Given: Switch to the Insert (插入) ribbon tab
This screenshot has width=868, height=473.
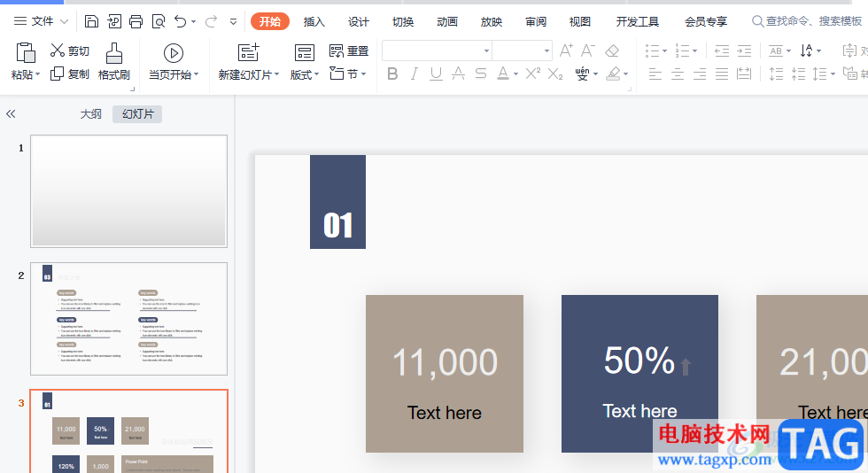Looking at the screenshot, I should tap(314, 21).
